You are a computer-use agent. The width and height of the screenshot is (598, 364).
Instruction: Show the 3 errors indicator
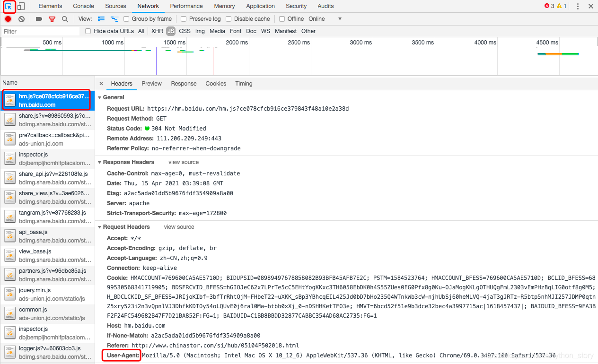[x=549, y=6]
